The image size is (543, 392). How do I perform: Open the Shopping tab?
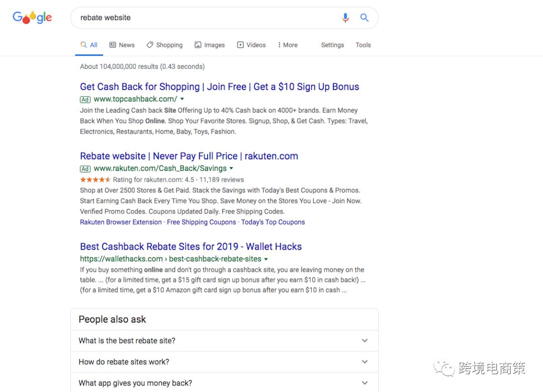pyautogui.click(x=164, y=45)
